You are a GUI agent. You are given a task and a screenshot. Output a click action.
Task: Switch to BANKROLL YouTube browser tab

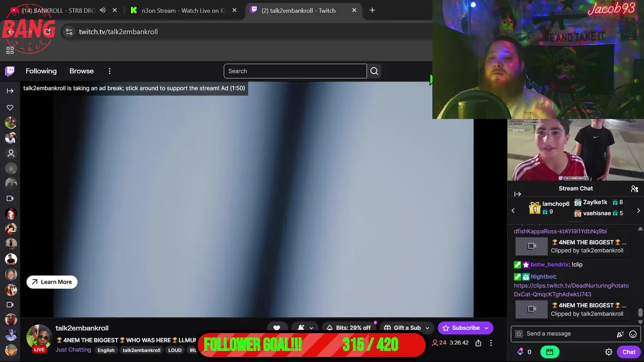point(63,10)
